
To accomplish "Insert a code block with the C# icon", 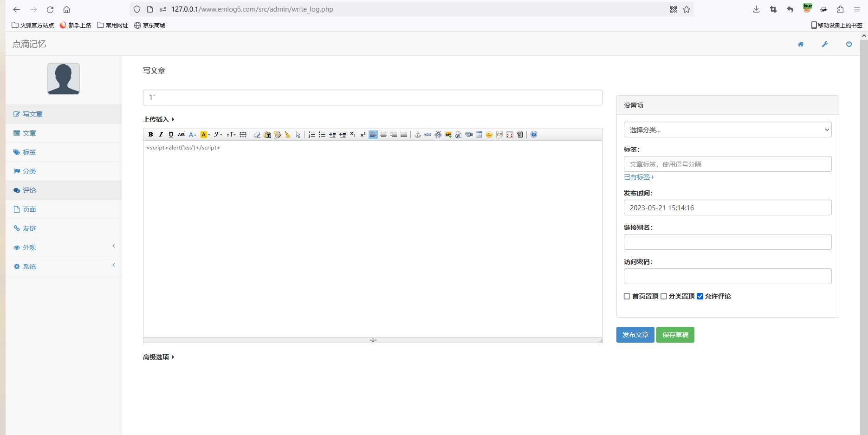I will (x=499, y=135).
